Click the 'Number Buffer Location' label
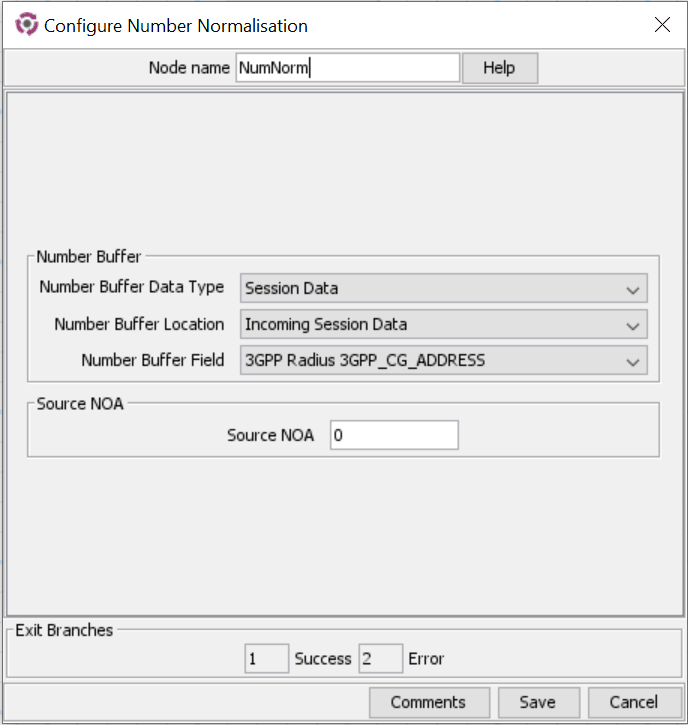Viewport: 688px width, 725px height. [x=139, y=324]
